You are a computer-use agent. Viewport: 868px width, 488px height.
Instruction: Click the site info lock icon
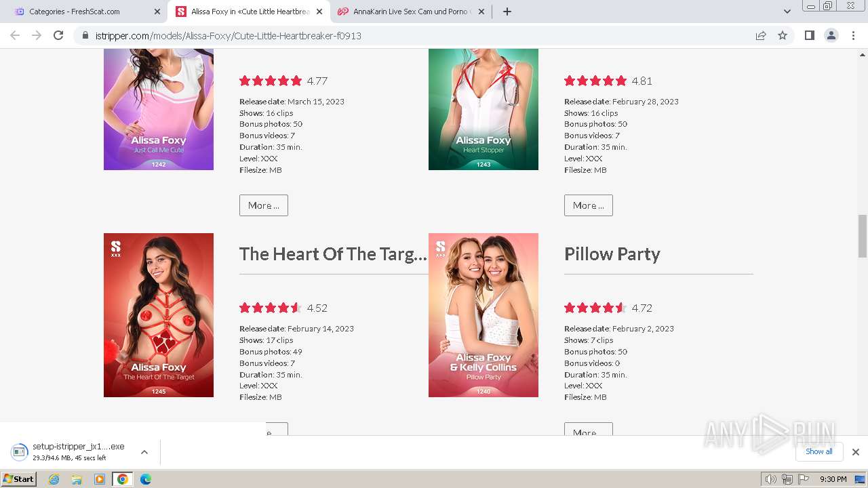85,35
